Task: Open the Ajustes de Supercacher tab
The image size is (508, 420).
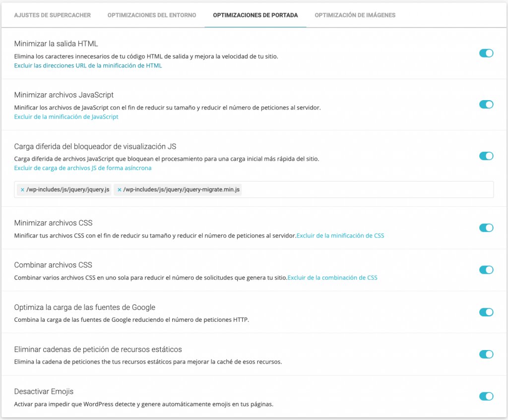Action: tap(53, 15)
